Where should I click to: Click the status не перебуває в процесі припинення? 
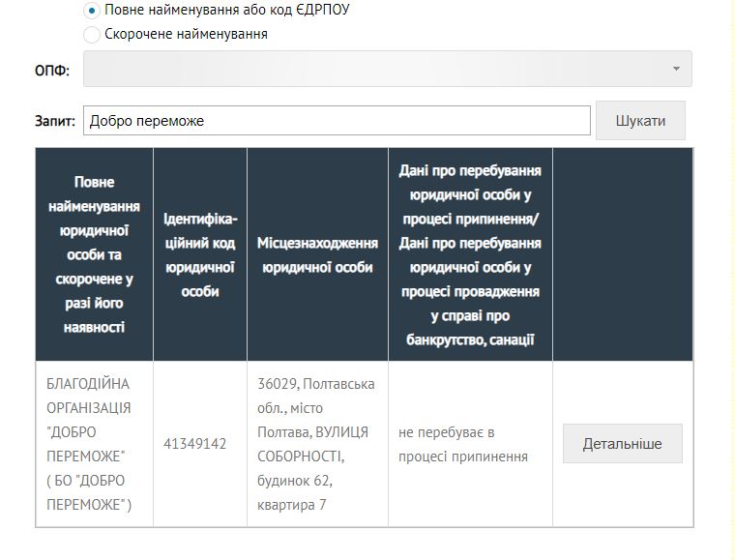pos(463,444)
